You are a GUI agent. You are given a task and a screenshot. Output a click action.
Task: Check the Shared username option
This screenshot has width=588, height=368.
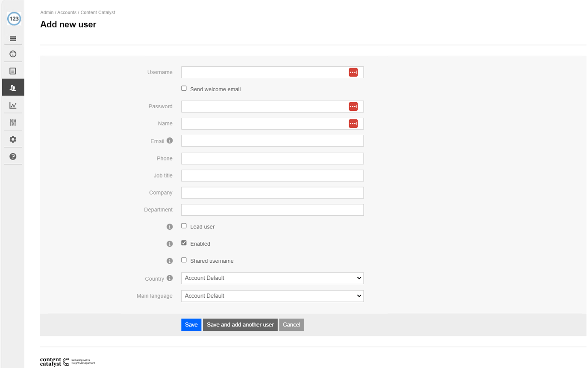point(184,259)
